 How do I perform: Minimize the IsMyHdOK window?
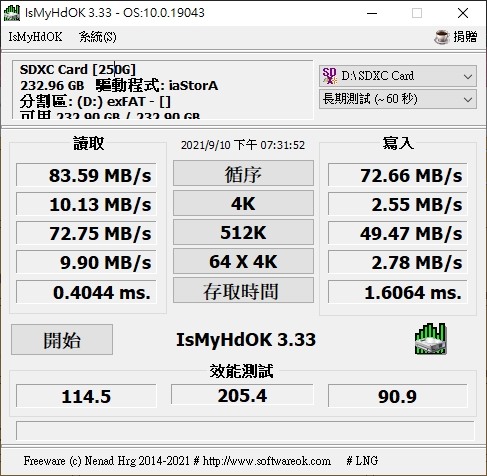coord(372,13)
